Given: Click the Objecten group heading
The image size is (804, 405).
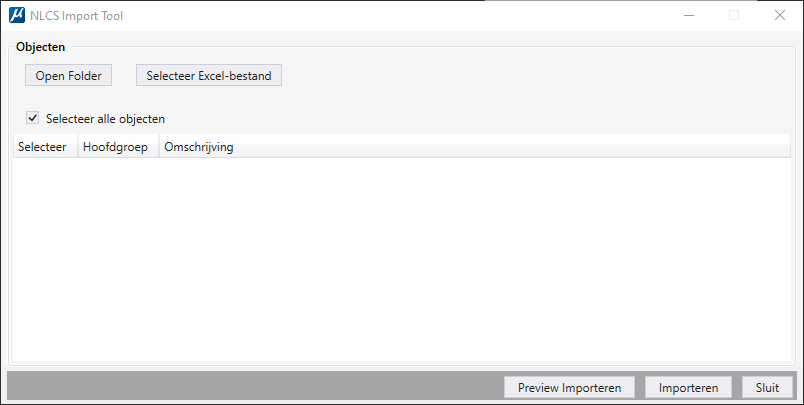Looking at the screenshot, I should [41, 47].
